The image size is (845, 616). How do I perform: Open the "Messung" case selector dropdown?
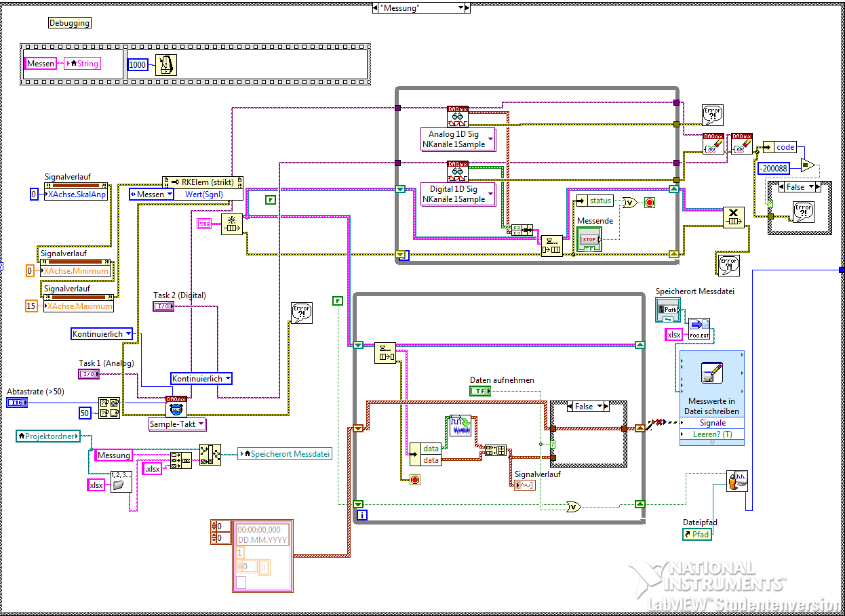click(462, 7)
